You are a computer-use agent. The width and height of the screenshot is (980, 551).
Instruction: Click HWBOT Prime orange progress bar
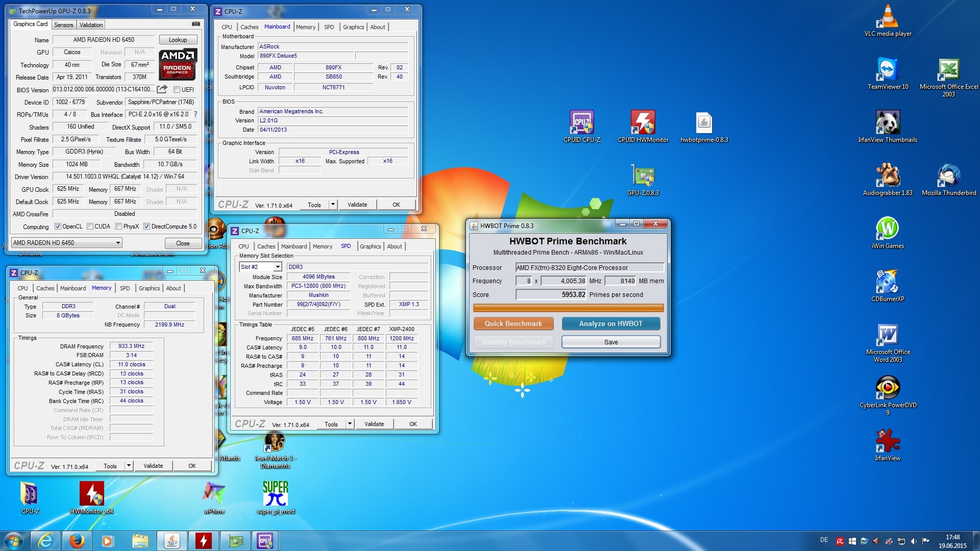click(x=568, y=308)
